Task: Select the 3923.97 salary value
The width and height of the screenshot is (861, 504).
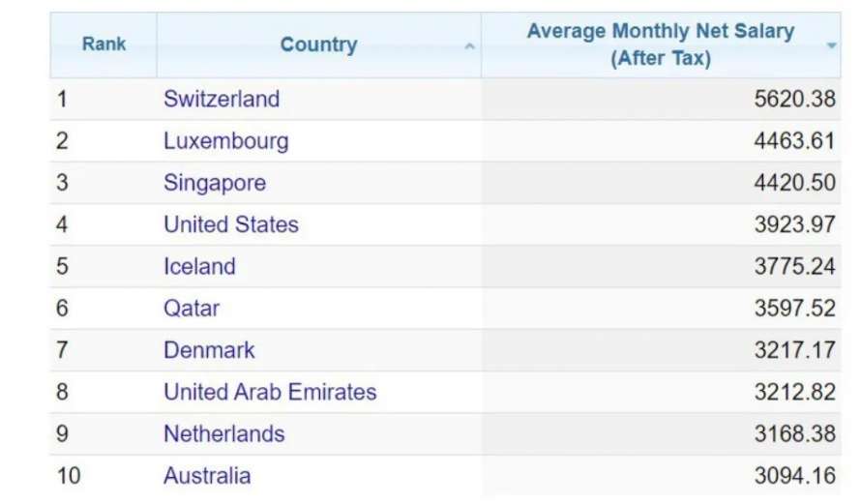Action: click(x=793, y=224)
